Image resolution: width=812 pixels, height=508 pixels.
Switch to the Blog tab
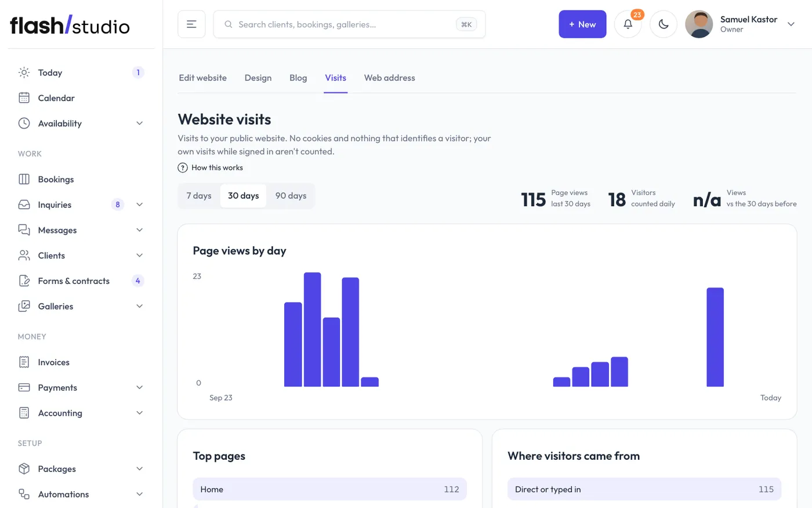298,78
